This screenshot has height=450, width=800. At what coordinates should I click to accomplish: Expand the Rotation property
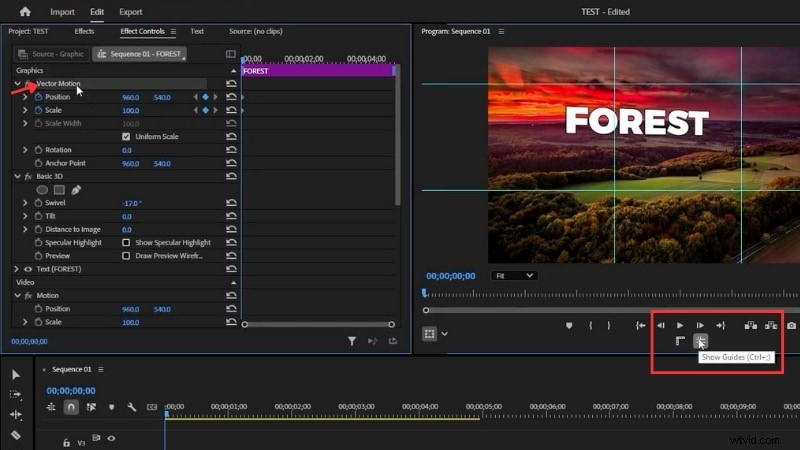coord(25,149)
